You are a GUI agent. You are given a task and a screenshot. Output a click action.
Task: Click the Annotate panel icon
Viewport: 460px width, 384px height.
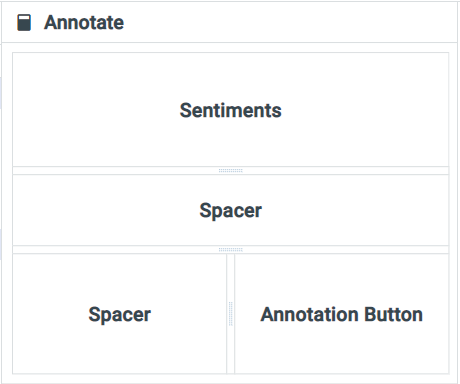(x=24, y=23)
